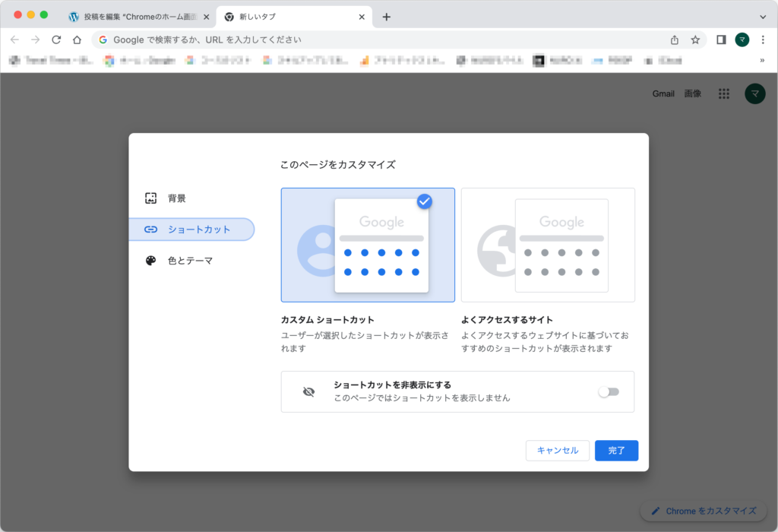Select the 色とテーマ palette icon
Screen dimensions: 778x532
(150, 260)
